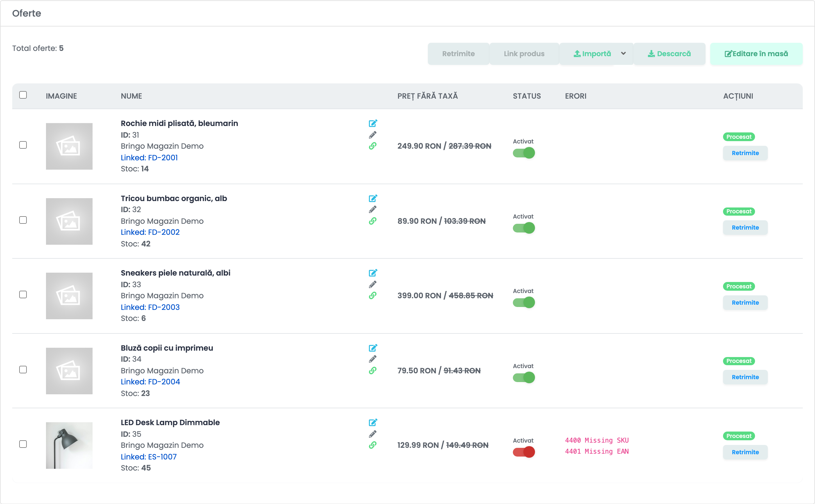Screen dimensions: 815x504
Task: Click Descarcă download button
Action: (669, 54)
